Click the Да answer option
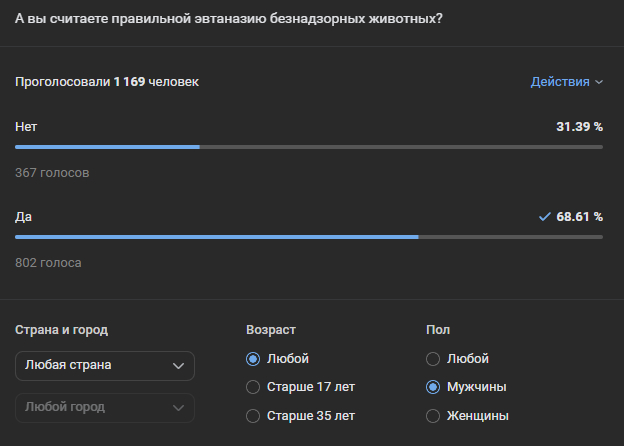624x446 pixels. point(24,216)
